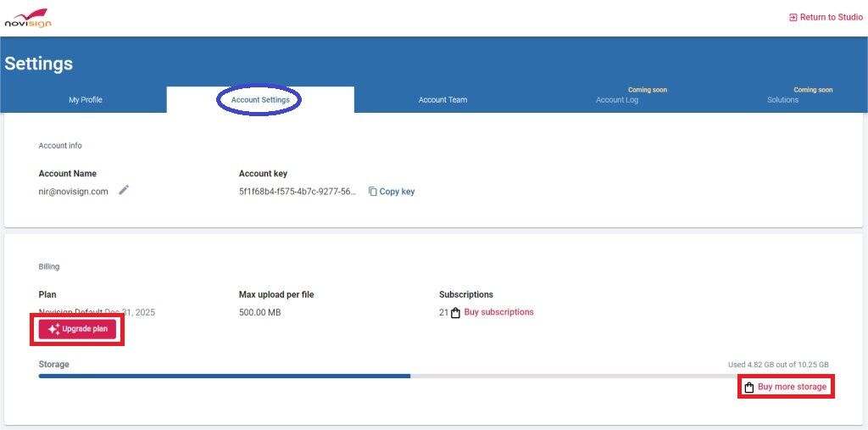Image resolution: width=868 pixels, height=430 pixels.
Task: Click the shopping bag icon beside Buy subscriptions
Action: tap(455, 313)
